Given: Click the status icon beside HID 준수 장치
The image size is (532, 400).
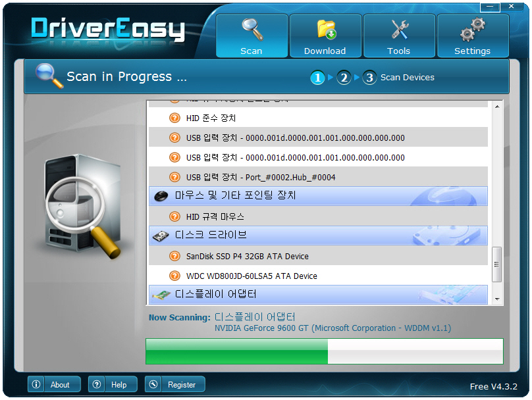Looking at the screenshot, I should coord(174,118).
